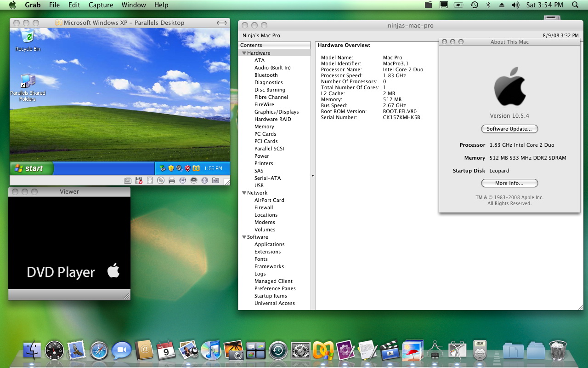Click the printer icon in the Parallels status bar
The height and width of the screenshot is (368, 588).
(x=172, y=181)
